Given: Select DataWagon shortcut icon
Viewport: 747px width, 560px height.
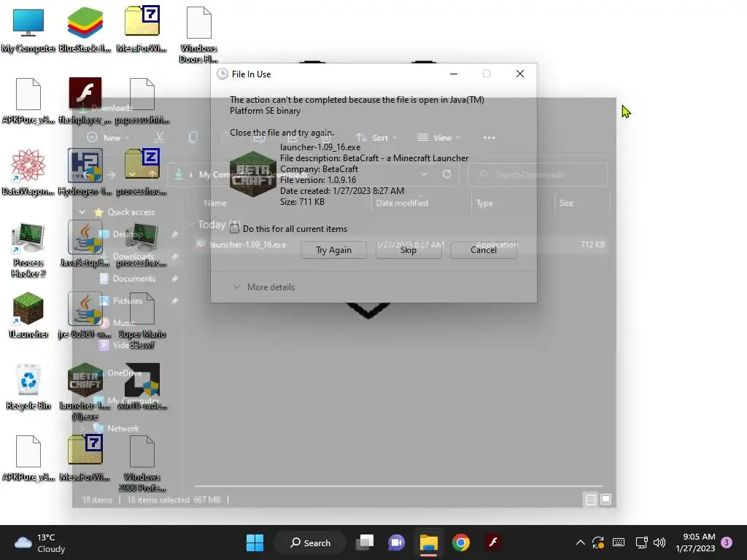Looking at the screenshot, I should (28, 172).
